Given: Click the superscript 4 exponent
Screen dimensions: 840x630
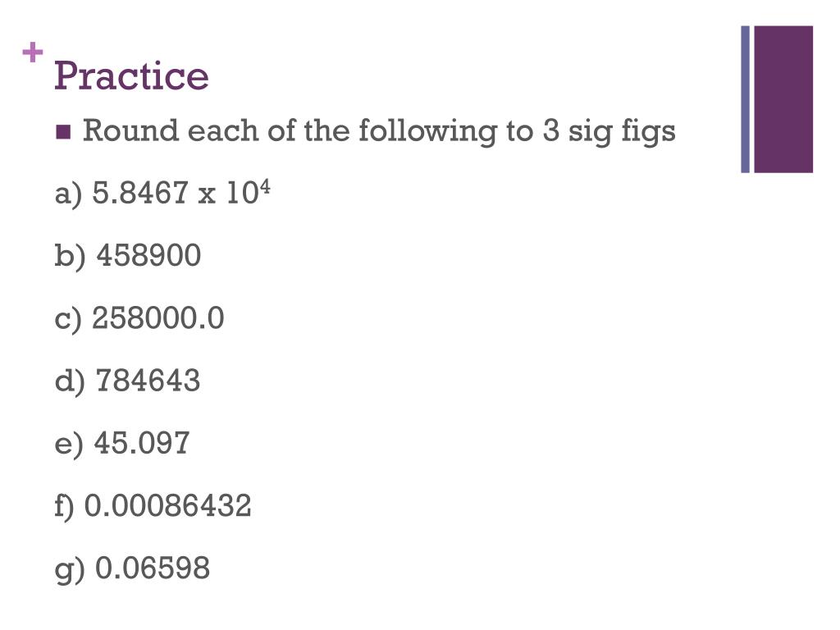Looking at the screenshot, I should pos(265,187).
